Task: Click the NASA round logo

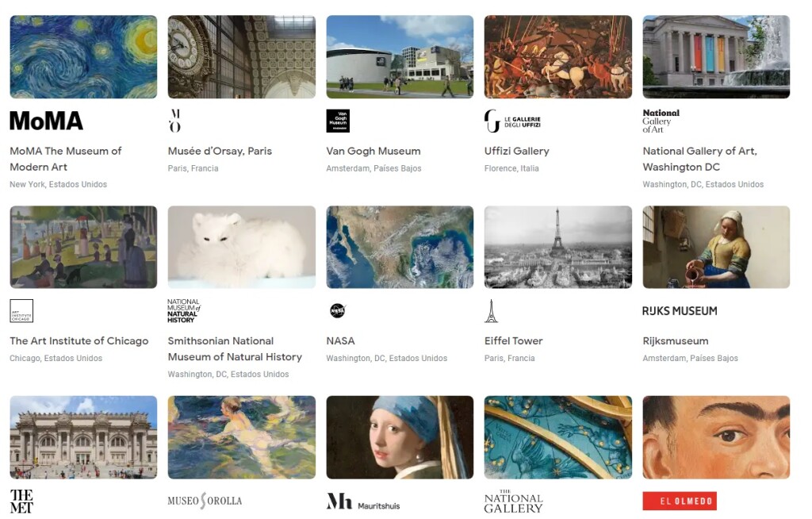Action: coord(338,310)
